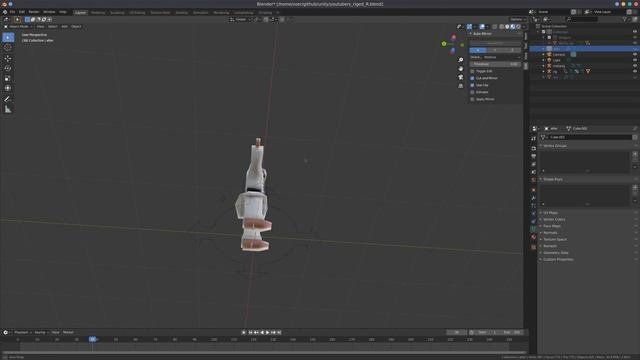Image resolution: width=640 pixels, height=360 pixels.
Task: Jump to timeline end frame
Action: pos(279,333)
